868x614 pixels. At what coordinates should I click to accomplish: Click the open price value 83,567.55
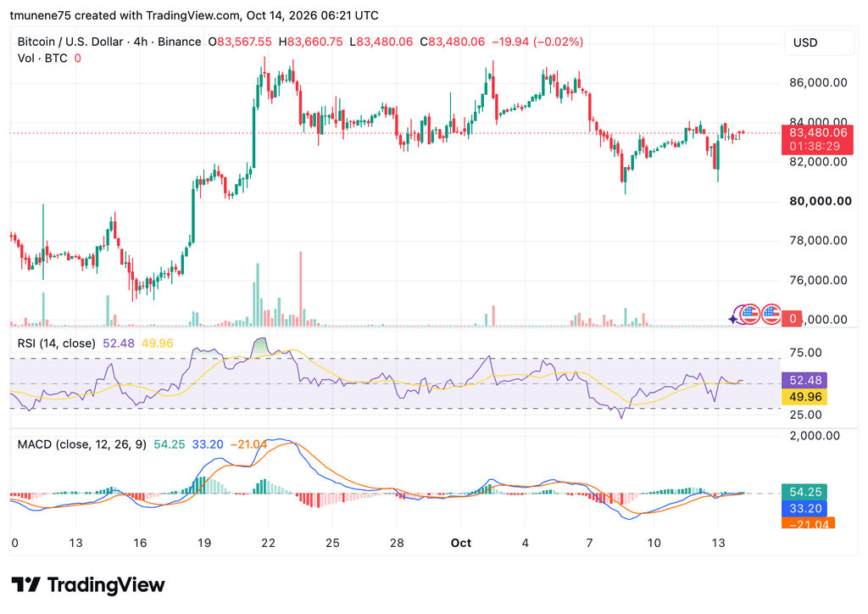[x=244, y=42]
